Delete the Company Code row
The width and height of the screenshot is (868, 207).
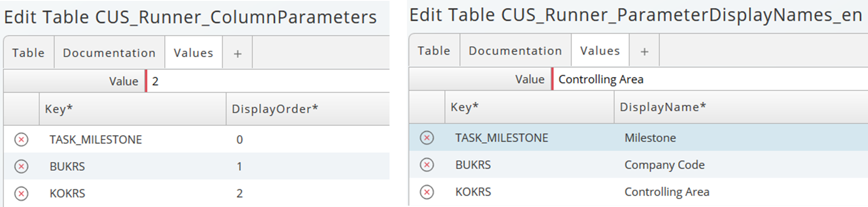427,165
